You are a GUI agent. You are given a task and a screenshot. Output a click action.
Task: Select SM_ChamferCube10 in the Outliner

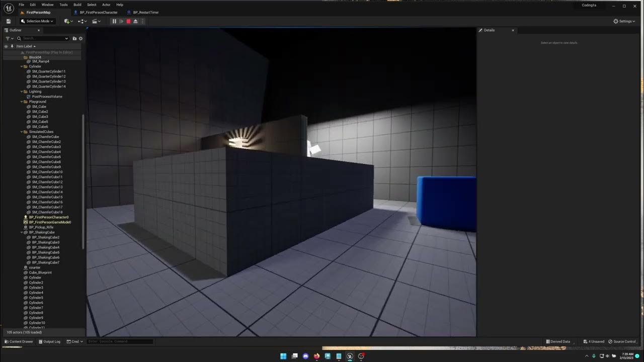47,172
